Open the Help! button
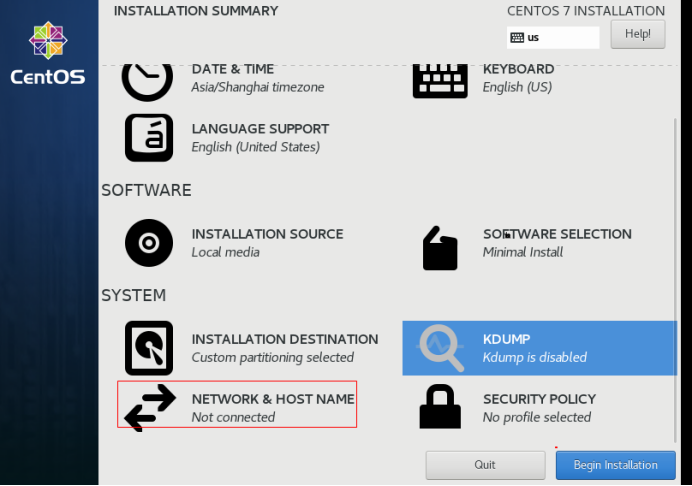692x486 pixels. click(638, 34)
